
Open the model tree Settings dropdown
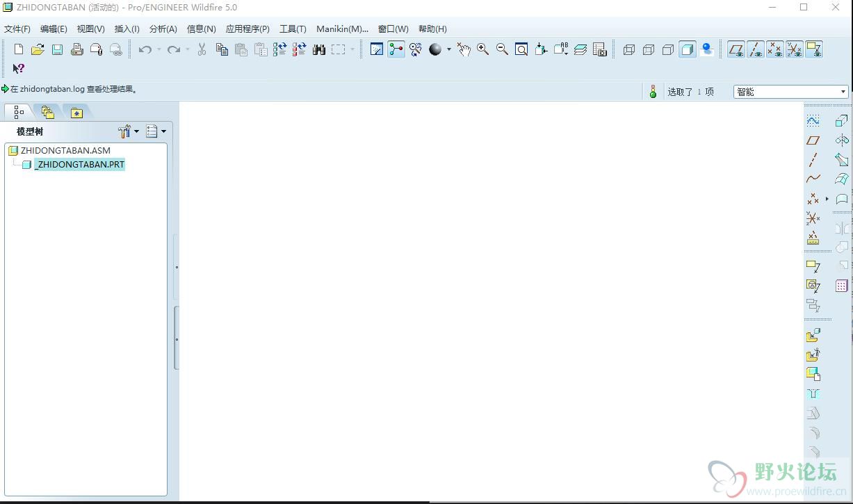(x=129, y=131)
